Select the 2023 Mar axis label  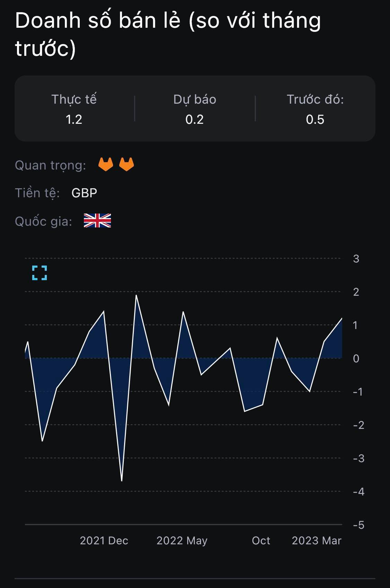[x=317, y=541]
